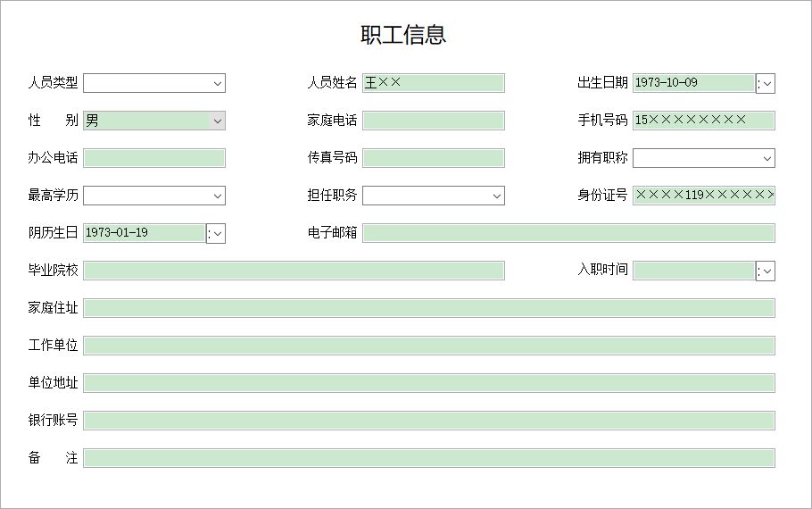
Task: Click the 手机号码 input field
Action: point(704,121)
